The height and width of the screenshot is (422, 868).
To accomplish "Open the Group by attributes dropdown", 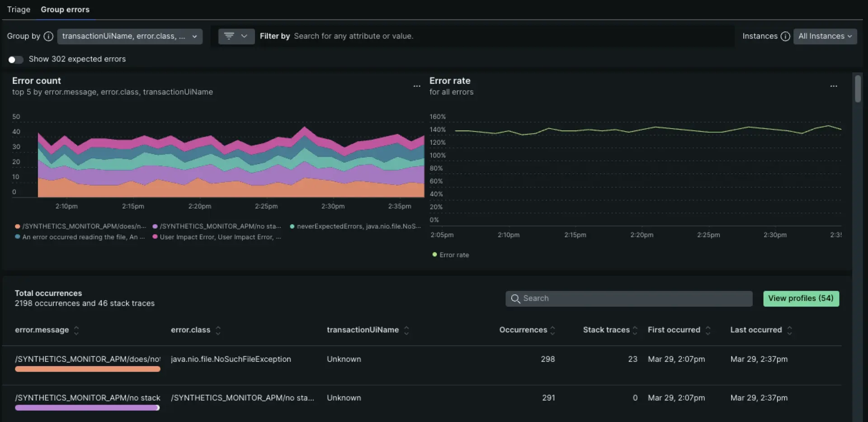I will point(129,36).
